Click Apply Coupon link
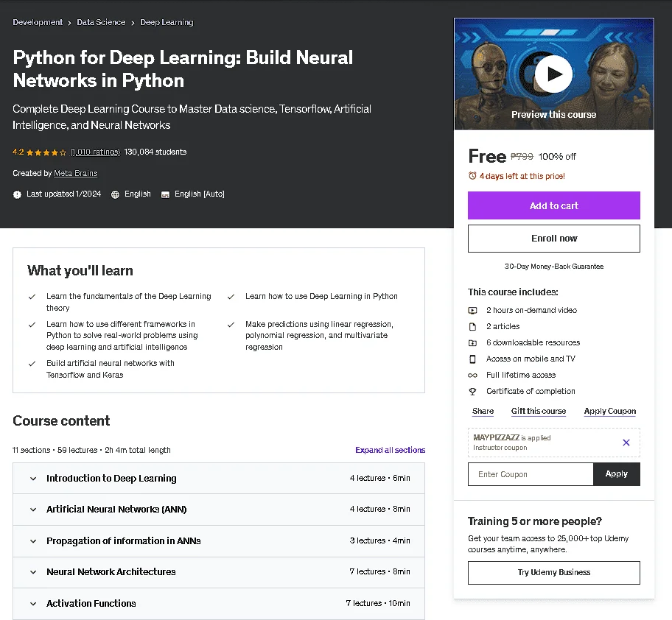 pyautogui.click(x=610, y=411)
